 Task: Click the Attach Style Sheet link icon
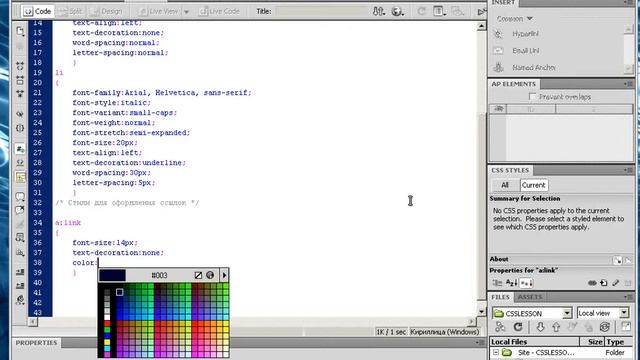coord(592,283)
